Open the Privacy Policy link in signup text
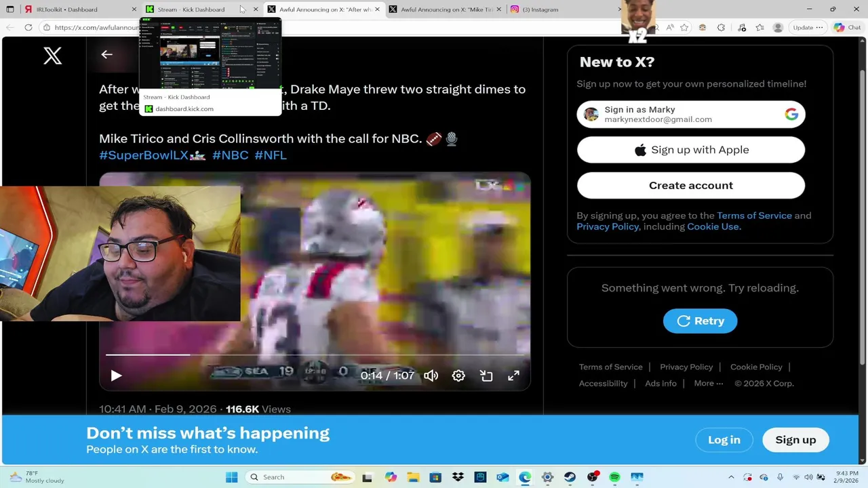This screenshot has width=868, height=488. (608, 226)
